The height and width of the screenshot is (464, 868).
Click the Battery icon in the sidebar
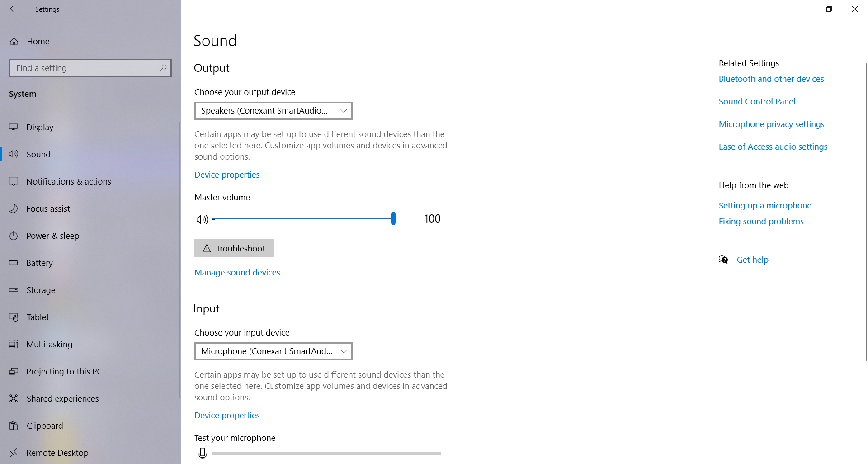coord(14,263)
